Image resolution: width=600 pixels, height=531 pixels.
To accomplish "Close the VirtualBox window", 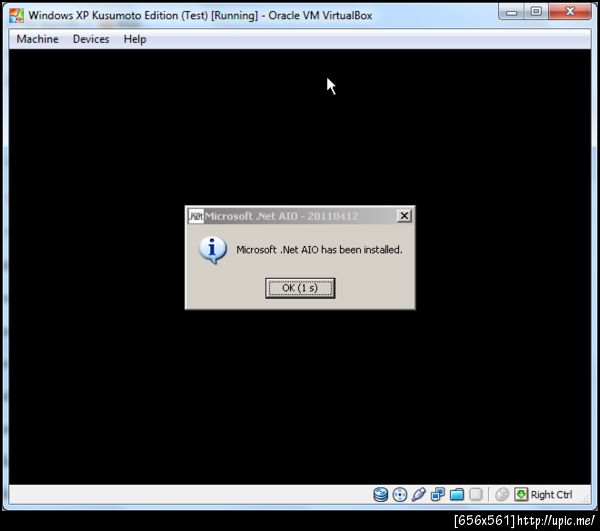I will tap(570, 11).
